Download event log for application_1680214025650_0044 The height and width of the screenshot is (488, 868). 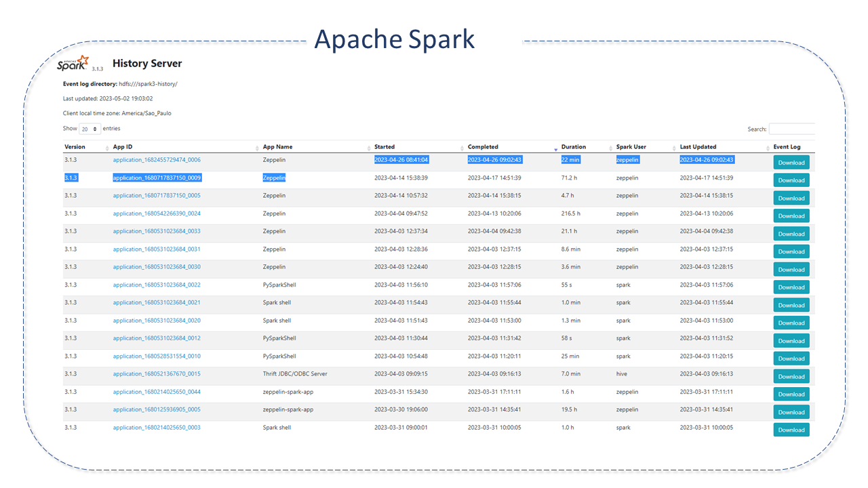(x=791, y=394)
